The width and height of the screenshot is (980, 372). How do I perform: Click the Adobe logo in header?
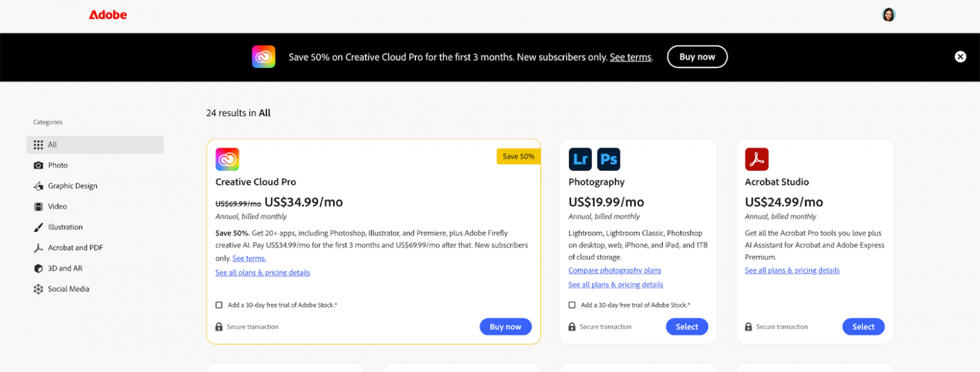click(x=108, y=15)
